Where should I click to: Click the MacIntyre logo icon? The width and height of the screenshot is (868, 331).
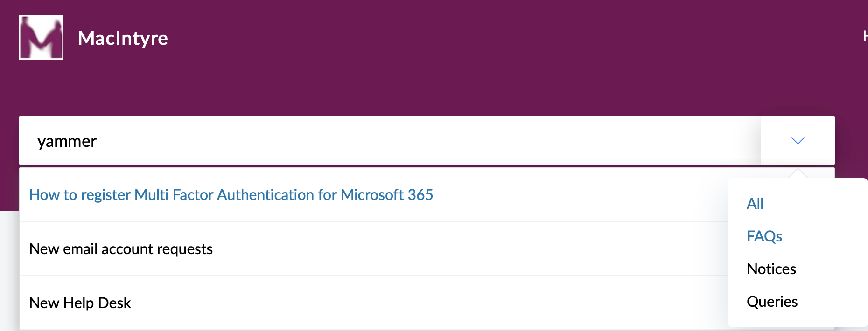(x=41, y=37)
